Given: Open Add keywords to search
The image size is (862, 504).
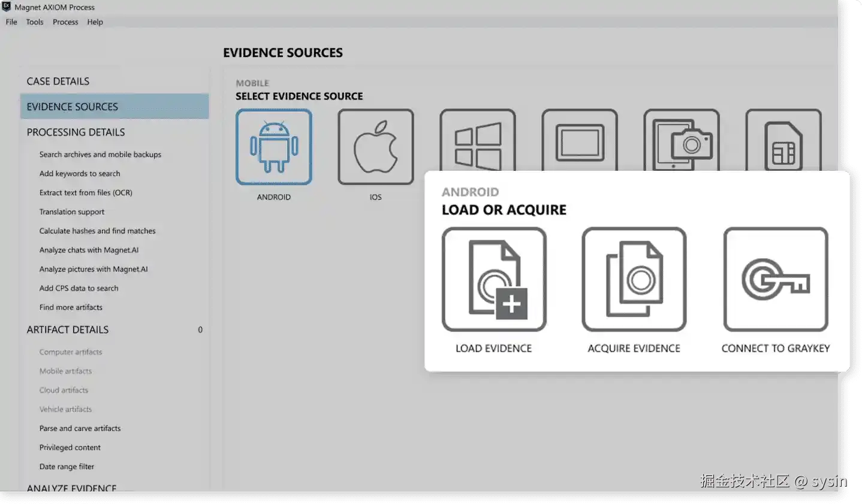Looking at the screenshot, I should click(x=80, y=174).
